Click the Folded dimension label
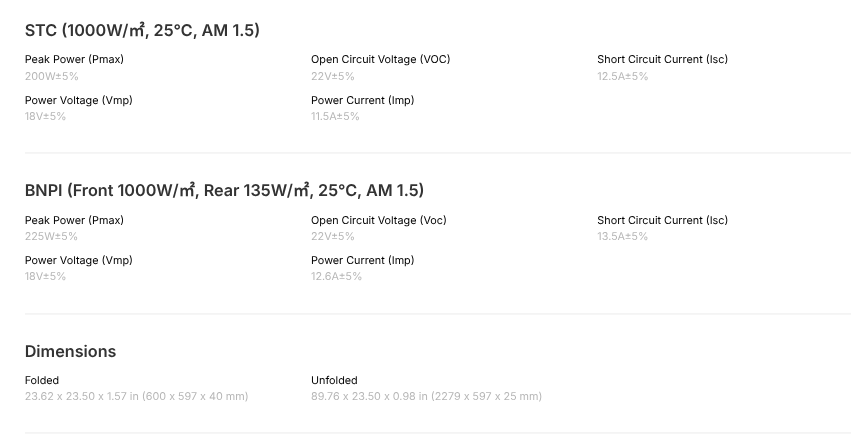Screen dimensions: 855x443 [42, 380]
